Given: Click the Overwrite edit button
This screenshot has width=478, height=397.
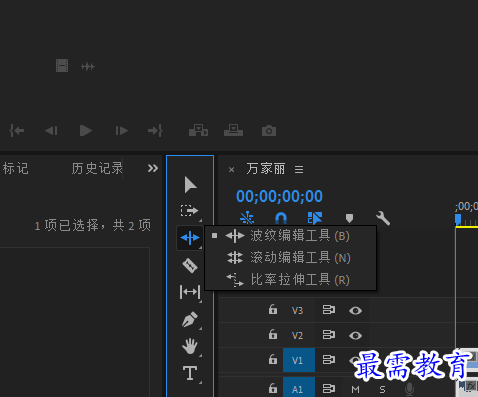Looking at the screenshot, I should coord(233,131).
